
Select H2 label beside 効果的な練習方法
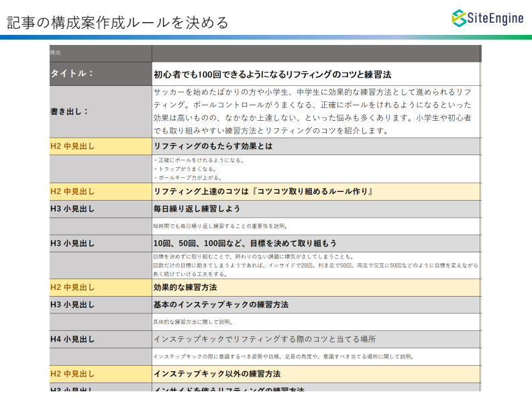coord(101,288)
